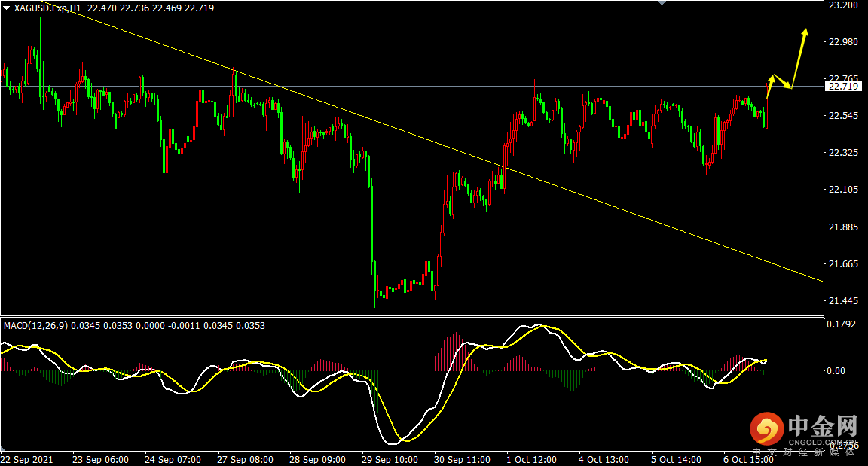Click the 21.665 price axis label

(x=843, y=264)
